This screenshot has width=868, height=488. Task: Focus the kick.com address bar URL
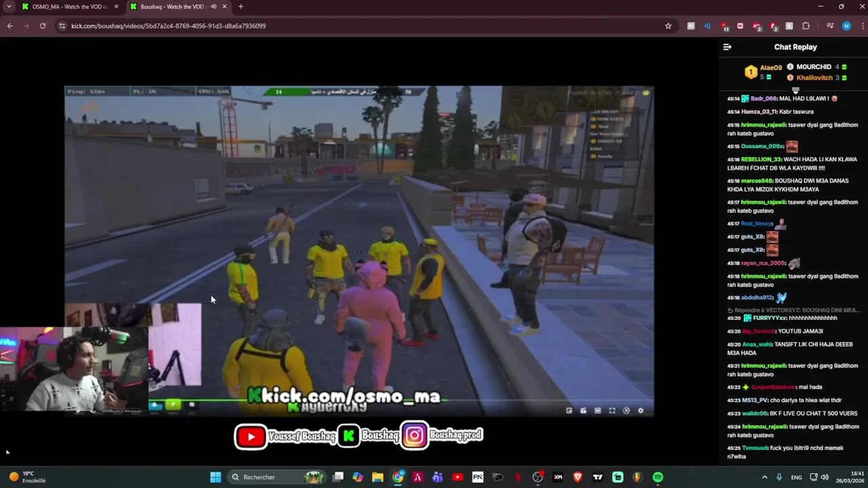pos(168,26)
